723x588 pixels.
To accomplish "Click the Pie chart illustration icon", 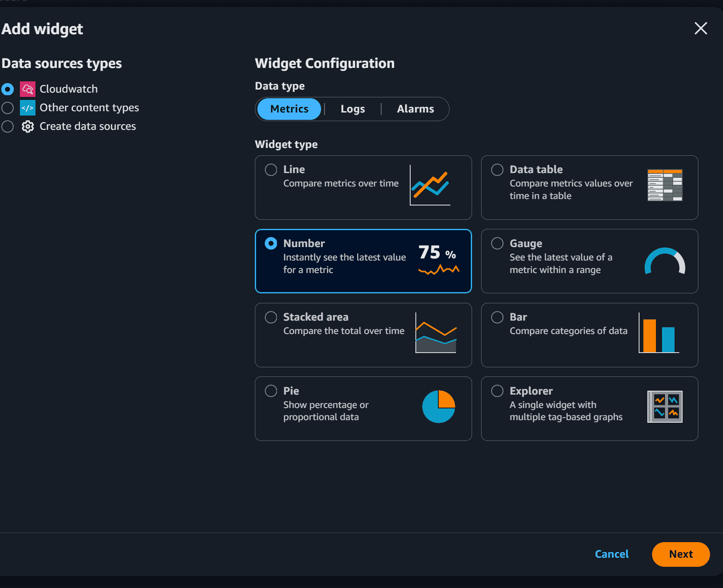I will point(439,407).
